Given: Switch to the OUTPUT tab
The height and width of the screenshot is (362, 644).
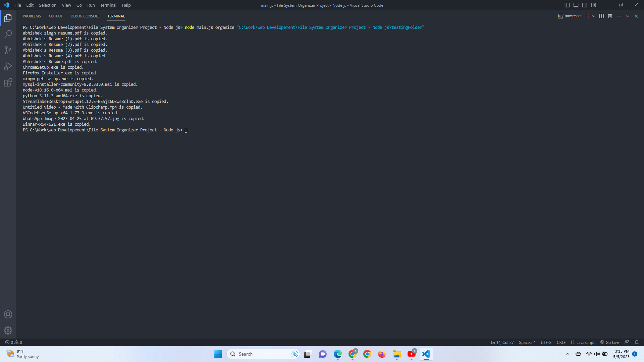Looking at the screenshot, I should pos(56,16).
